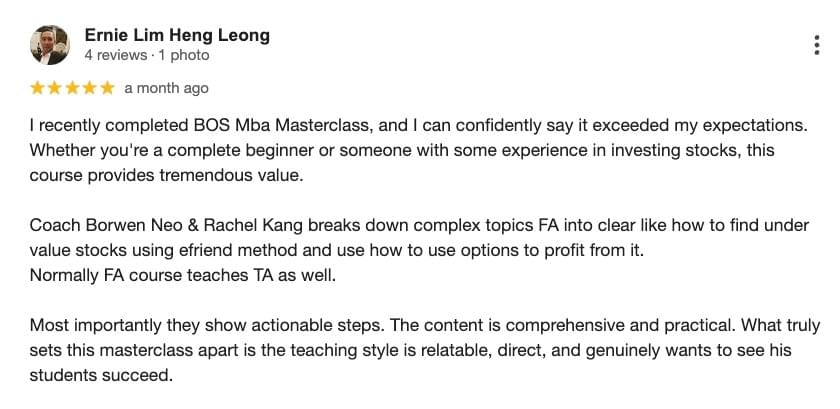This screenshot has height=409, width=840.
Task: Click the third gold rating star
Action: pyautogui.click(x=72, y=88)
